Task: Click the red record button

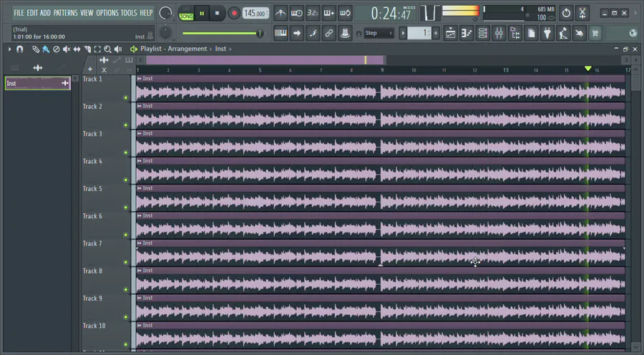Action: [x=234, y=13]
